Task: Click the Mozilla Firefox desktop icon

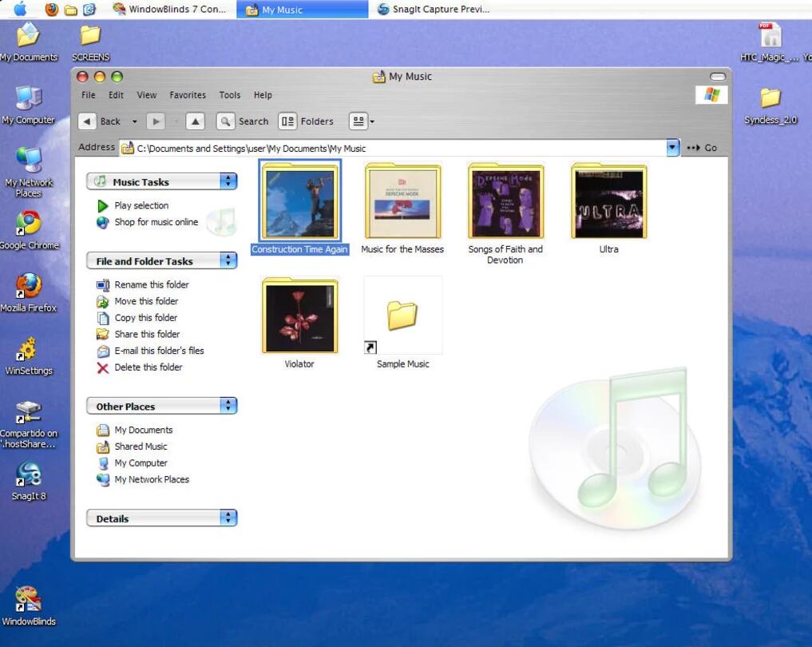Action: coord(29,288)
